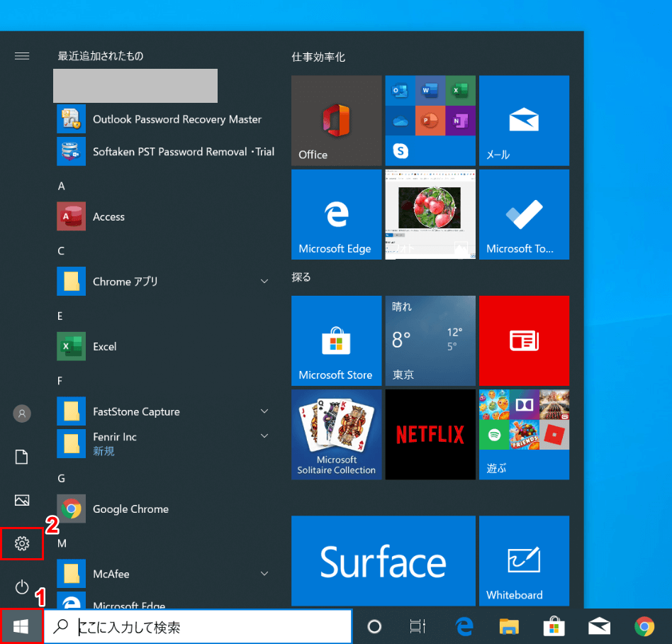The height and width of the screenshot is (644, 672).
Task: Open the Office tile
Action: coord(337,121)
